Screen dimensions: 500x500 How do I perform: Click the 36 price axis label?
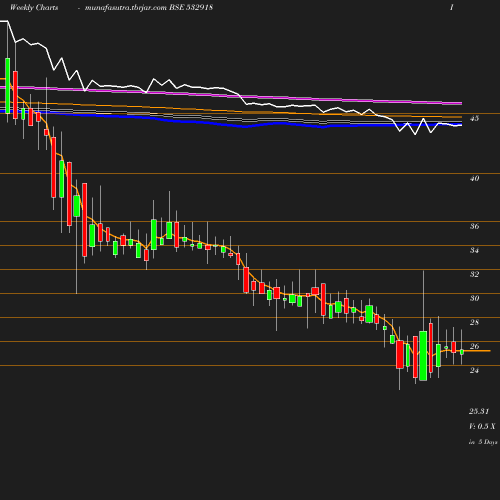[474, 226]
